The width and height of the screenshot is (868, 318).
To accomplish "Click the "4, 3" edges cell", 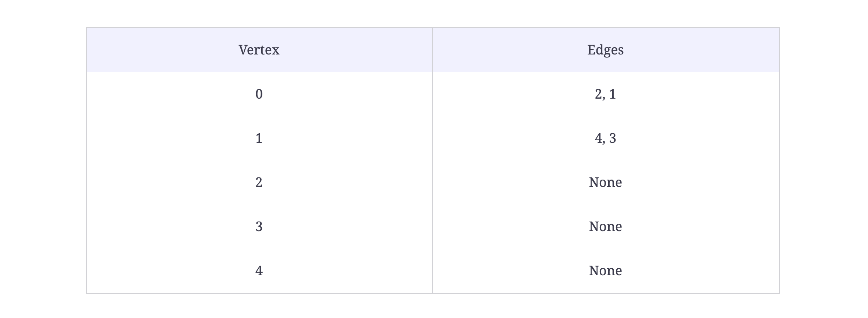I will point(606,138).
